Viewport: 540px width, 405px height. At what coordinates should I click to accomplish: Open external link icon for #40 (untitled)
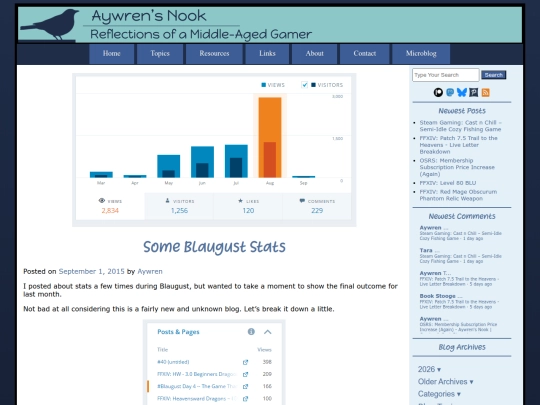245,362
